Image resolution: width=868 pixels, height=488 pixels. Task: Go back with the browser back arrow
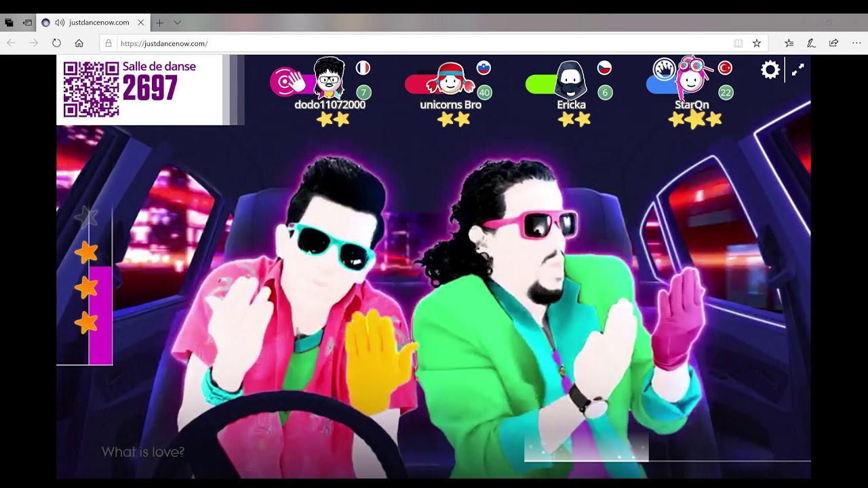[12, 43]
